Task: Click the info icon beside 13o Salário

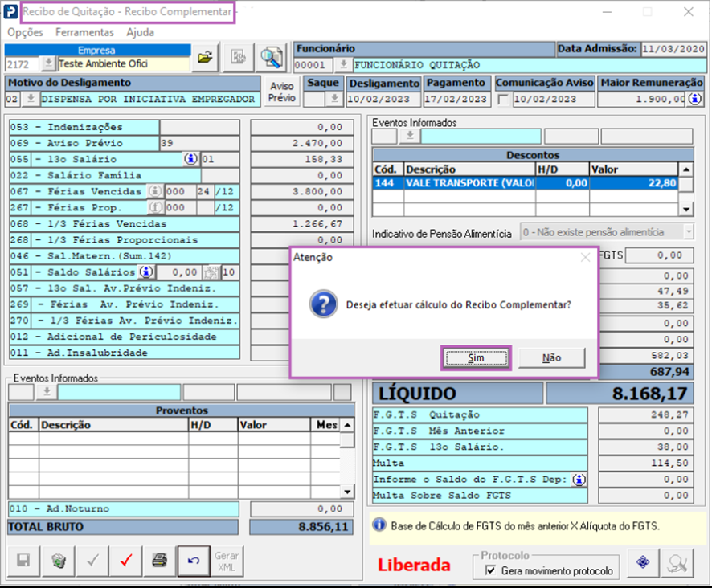Action: pos(190,159)
